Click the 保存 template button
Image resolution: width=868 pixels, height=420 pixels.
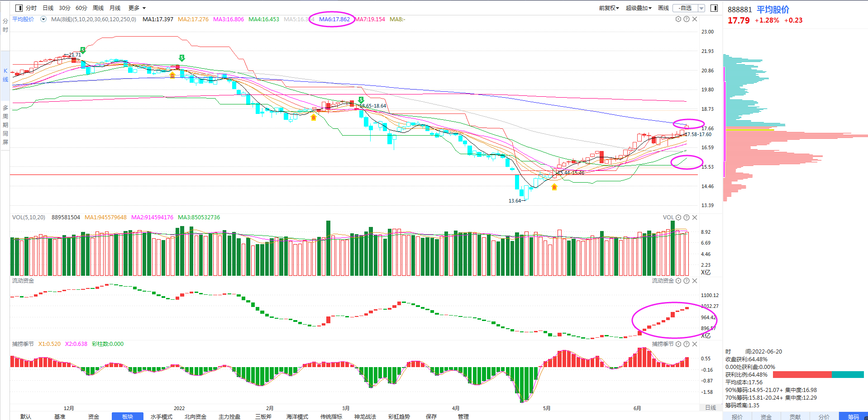point(431,416)
